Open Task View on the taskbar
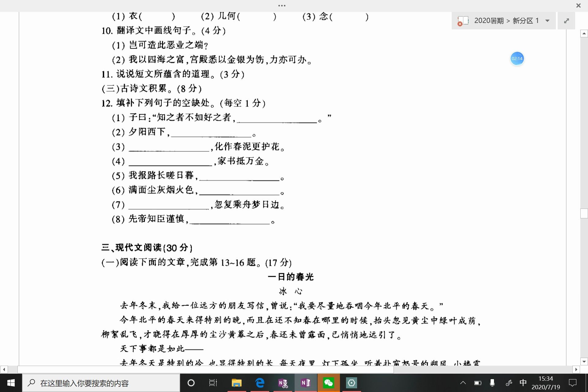Image resolution: width=588 pixels, height=392 pixels. pos(213,383)
